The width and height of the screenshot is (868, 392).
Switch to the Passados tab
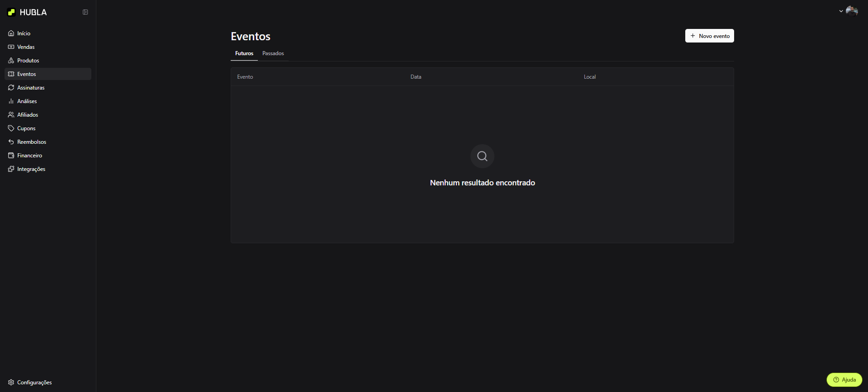click(x=273, y=53)
